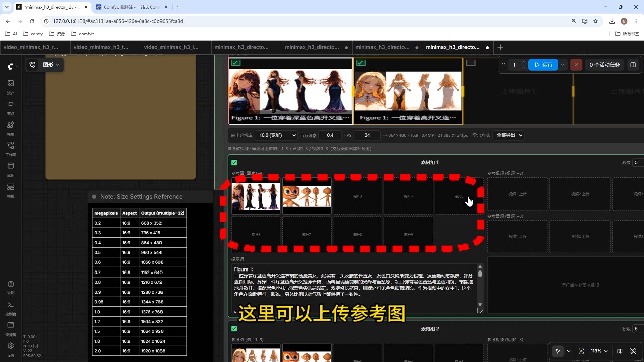
Task: Toggle checkbox above the blue-dress figure image
Action: [235, 63]
